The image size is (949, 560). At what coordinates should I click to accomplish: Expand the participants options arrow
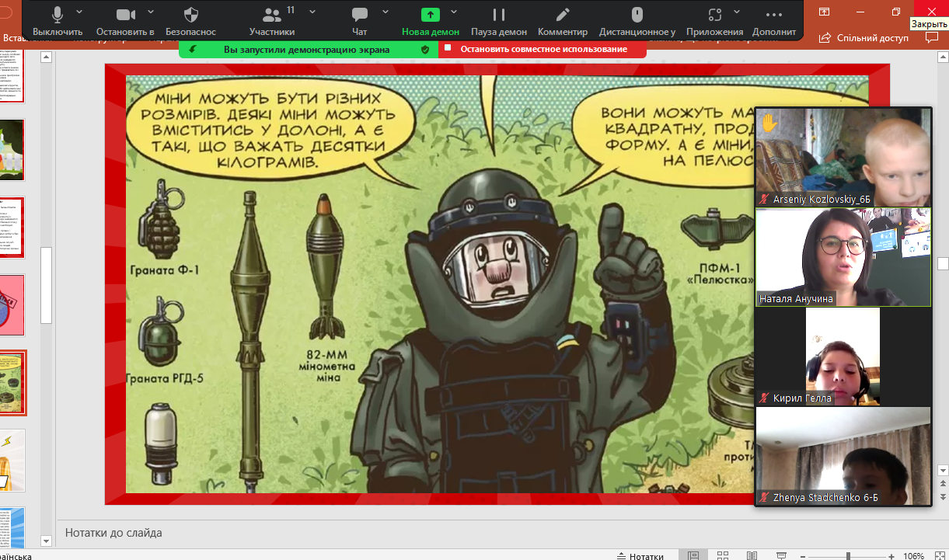[312, 12]
